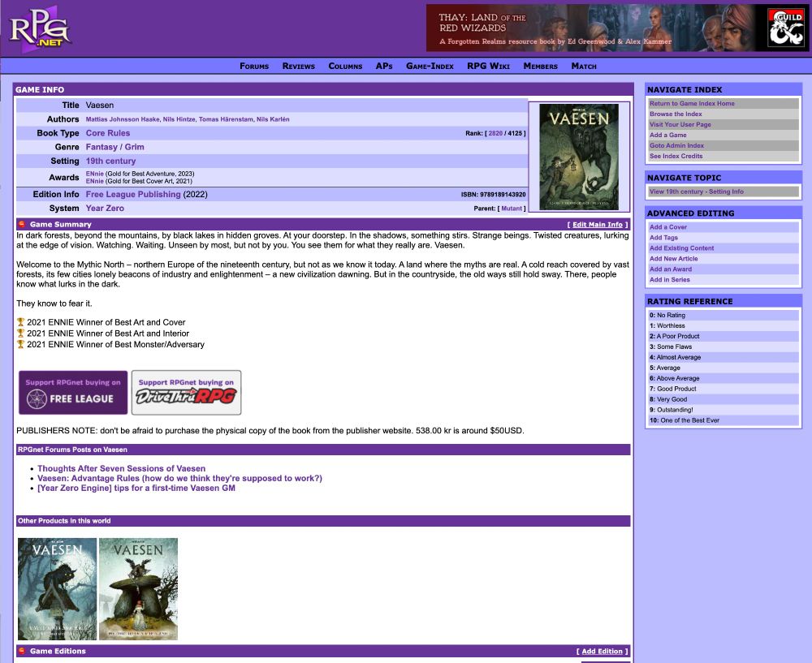This screenshot has height=663, width=812.
Task: Click Add an Award
Action: [671, 269]
